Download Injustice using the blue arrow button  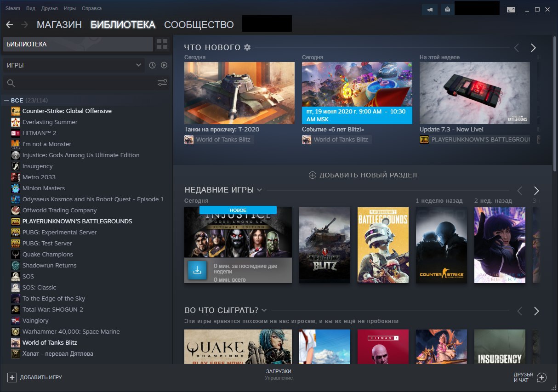click(197, 270)
